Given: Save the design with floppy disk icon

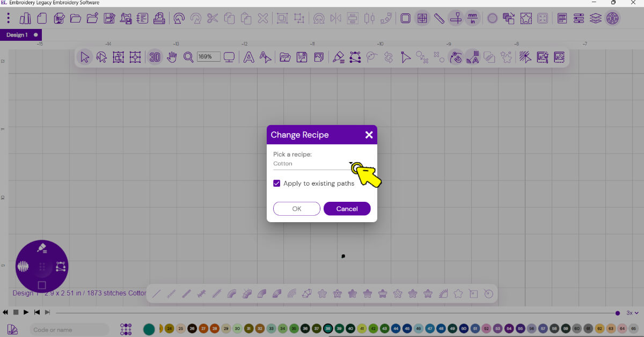Looking at the screenshot, I should click(x=109, y=18).
